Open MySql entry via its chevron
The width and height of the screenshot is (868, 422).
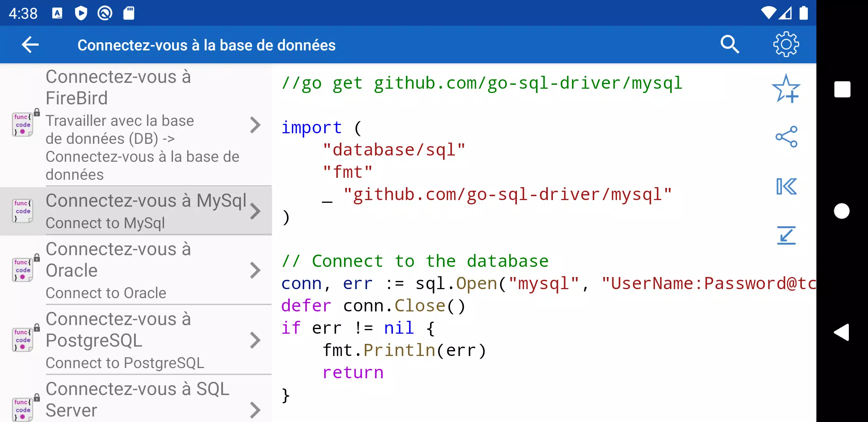click(x=255, y=211)
